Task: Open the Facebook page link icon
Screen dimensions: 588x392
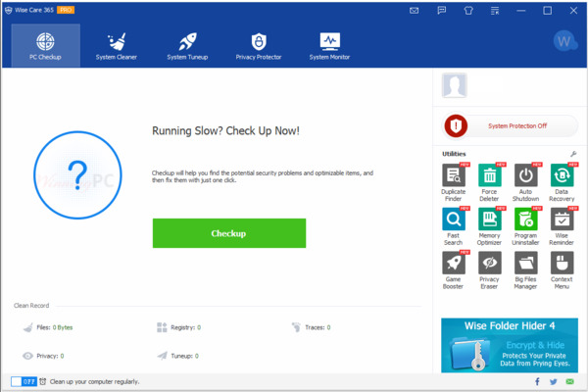Action: (x=537, y=381)
